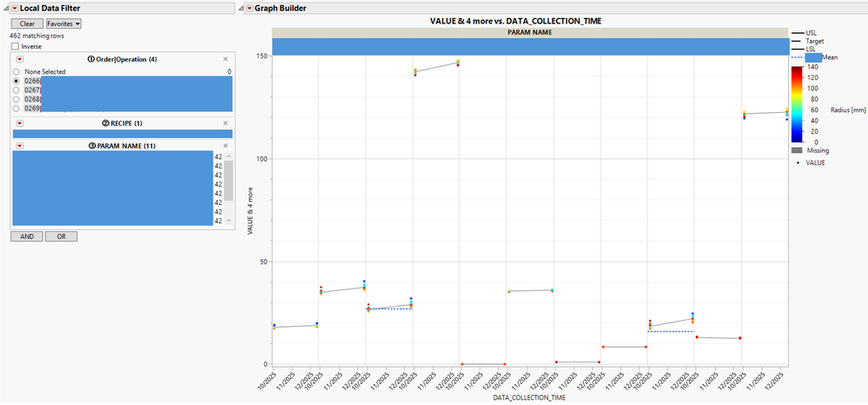Select the 0269 radio option
Viewport: 868px width, 405px height.
coord(17,108)
